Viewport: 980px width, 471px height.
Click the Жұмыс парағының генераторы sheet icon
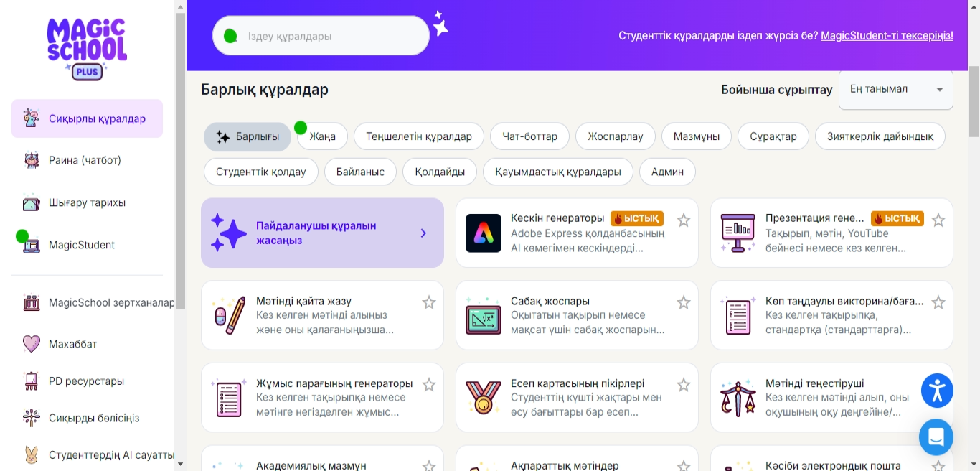pyautogui.click(x=229, y=398)
